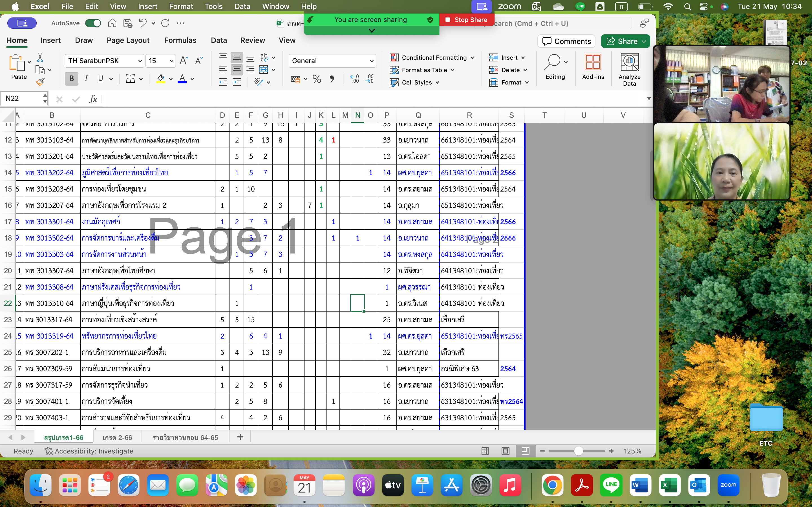Switch to Page Layout view icon
This screenshot has height=507, width=812.
click(x=505, y=451)
